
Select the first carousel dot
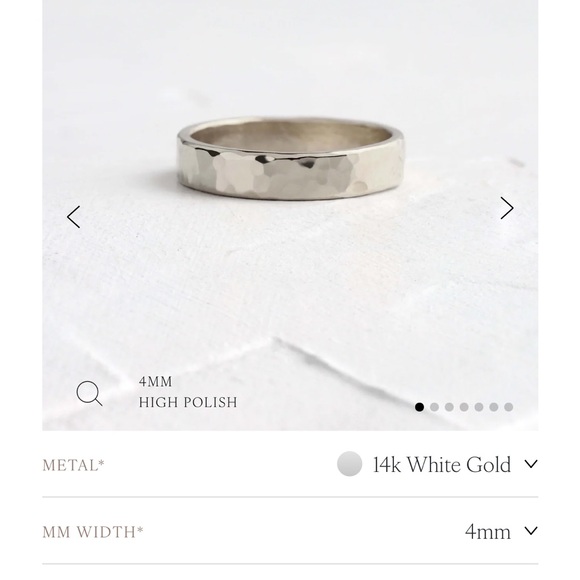click(419, 407)
